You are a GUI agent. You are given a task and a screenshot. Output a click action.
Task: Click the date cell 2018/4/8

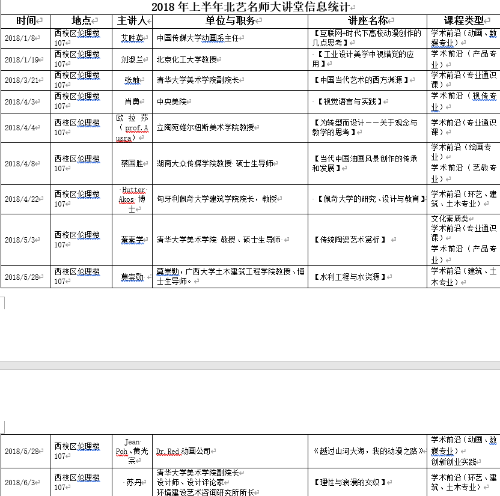click(x=20, y=164)
